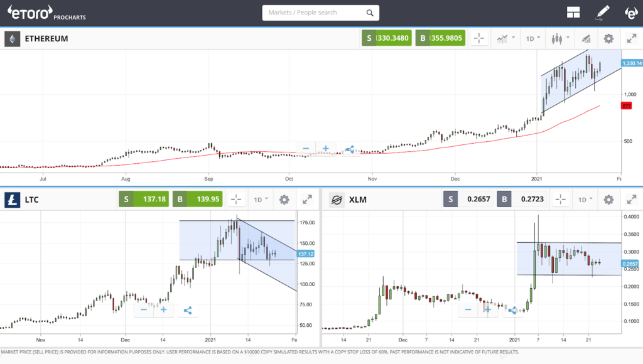Zoom out the Ethereum chart
Screen dimensions: 643x364
coord(306,148)
